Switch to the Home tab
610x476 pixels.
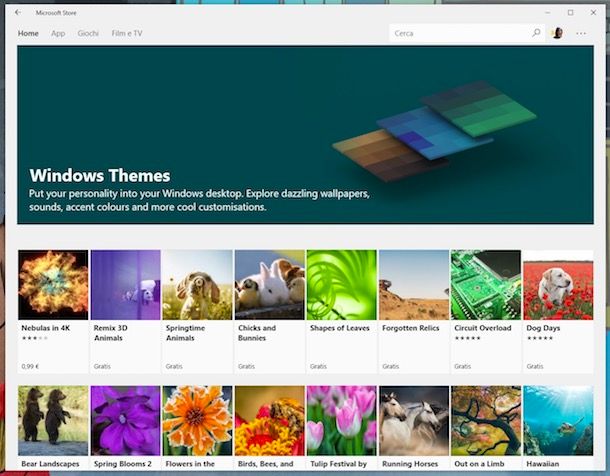point(28,33)
